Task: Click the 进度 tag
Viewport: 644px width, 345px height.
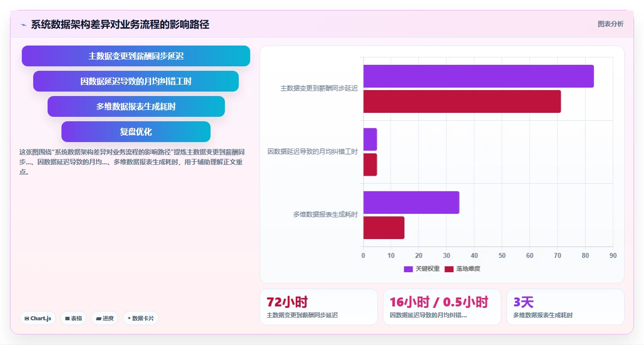Action: [105, 318]
